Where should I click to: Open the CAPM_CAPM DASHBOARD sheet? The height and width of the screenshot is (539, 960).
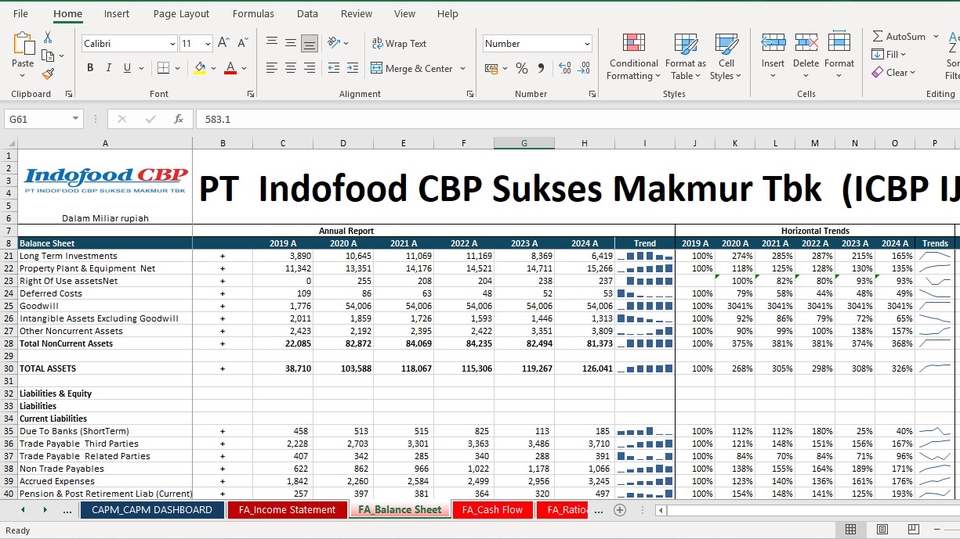[152, 510]
